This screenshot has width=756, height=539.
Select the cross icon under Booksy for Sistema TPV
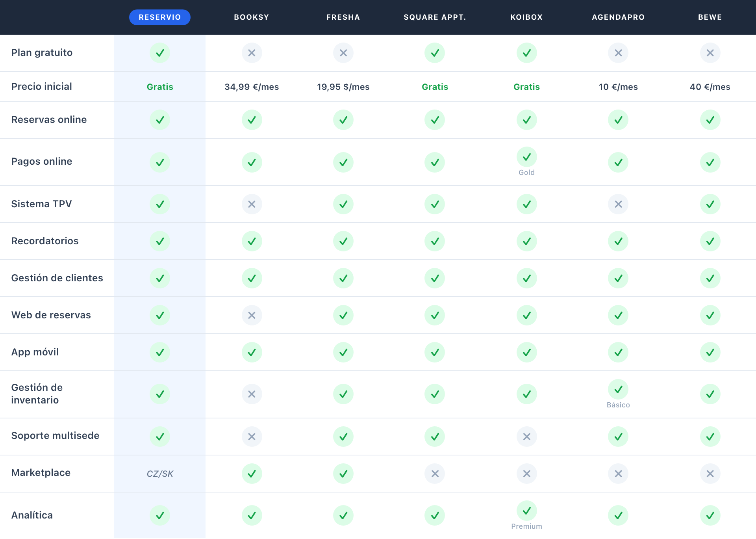[x=252, y=204]
